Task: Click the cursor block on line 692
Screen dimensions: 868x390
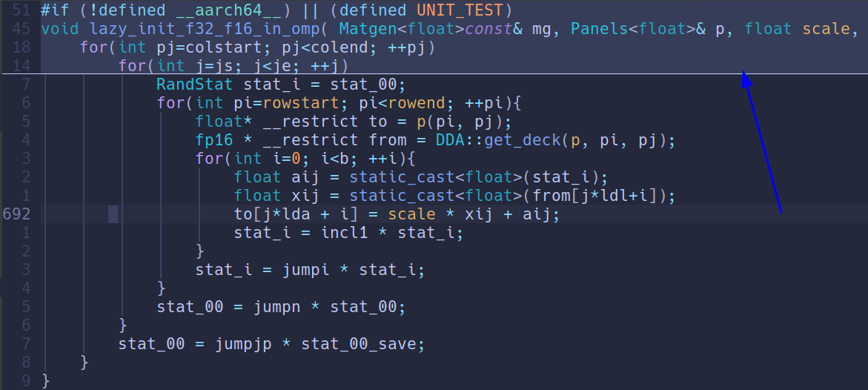Action: [x=113, y=214]
